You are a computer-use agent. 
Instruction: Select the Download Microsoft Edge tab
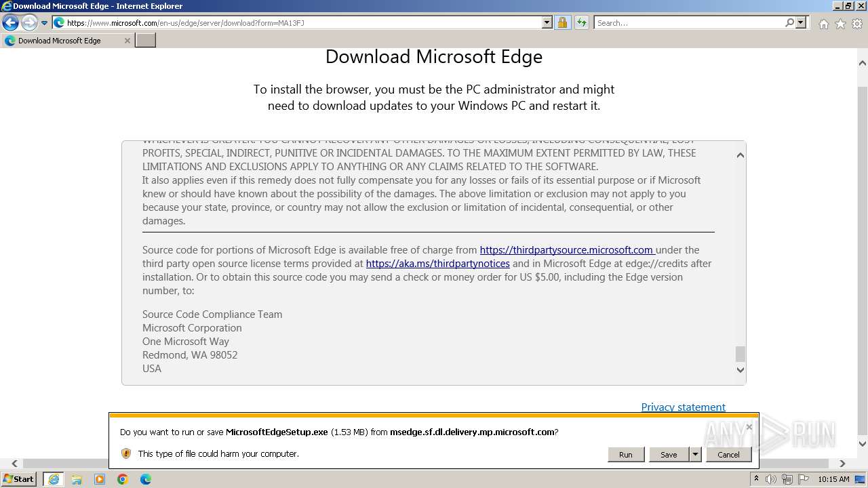point(67,41)
